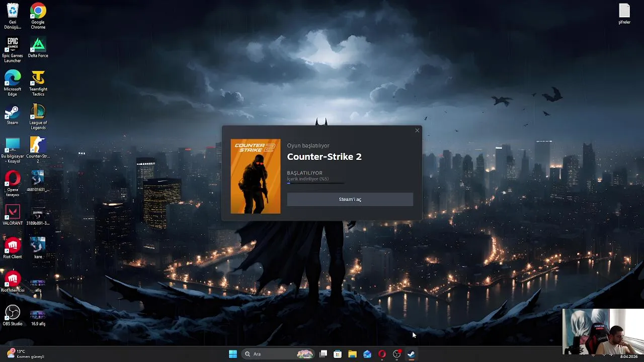Select the Riot Client desktop icon
This screenshot has height=362, width=644.
tap(13, 248)
